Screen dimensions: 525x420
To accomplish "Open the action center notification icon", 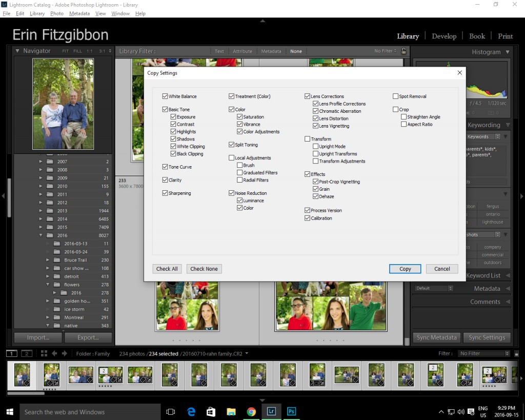I will [x=471, y=412].
